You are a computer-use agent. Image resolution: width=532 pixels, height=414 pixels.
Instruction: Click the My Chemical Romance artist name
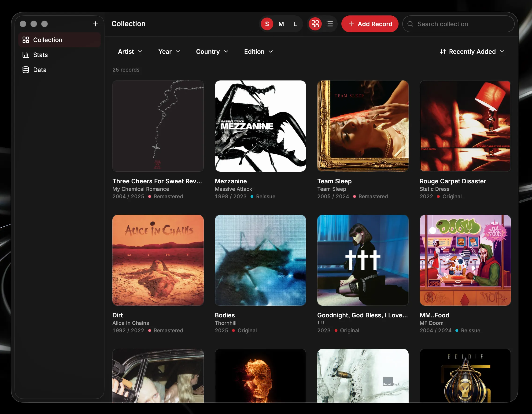click(x=140, y=189)
